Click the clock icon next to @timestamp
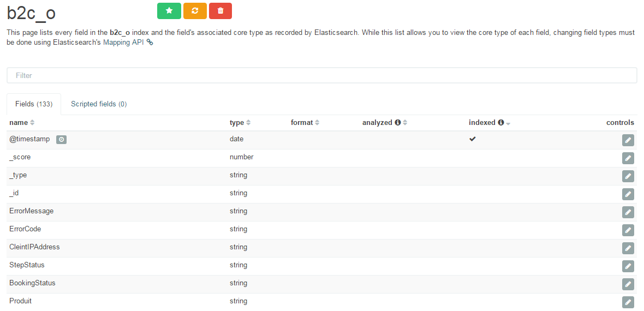644x311 pixels. point(62,140)
